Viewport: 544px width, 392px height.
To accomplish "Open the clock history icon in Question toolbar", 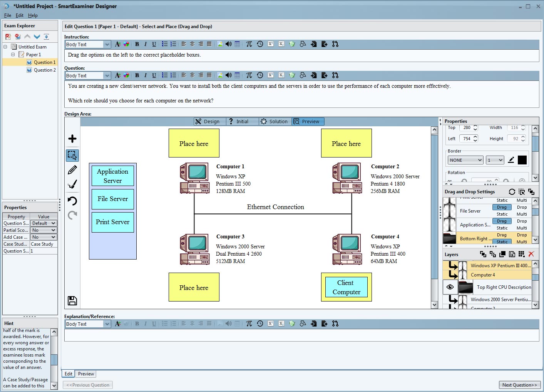I will tap(260, 75).
